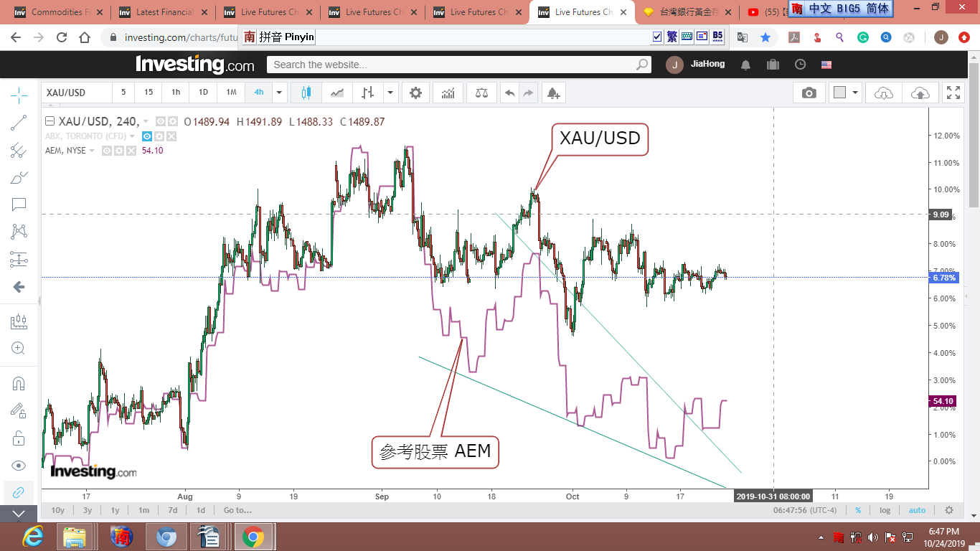
Task: Set the 1D time interval
Action: (203, 93)
